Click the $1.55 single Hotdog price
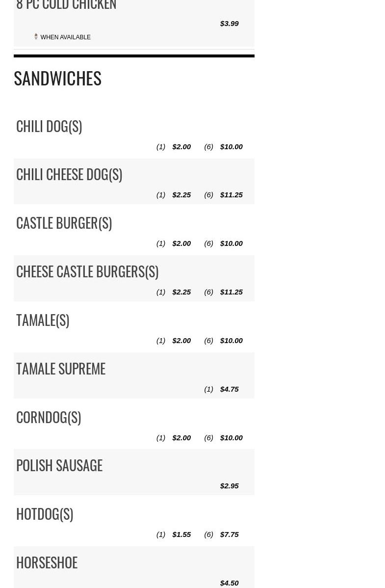 (181, 535)
